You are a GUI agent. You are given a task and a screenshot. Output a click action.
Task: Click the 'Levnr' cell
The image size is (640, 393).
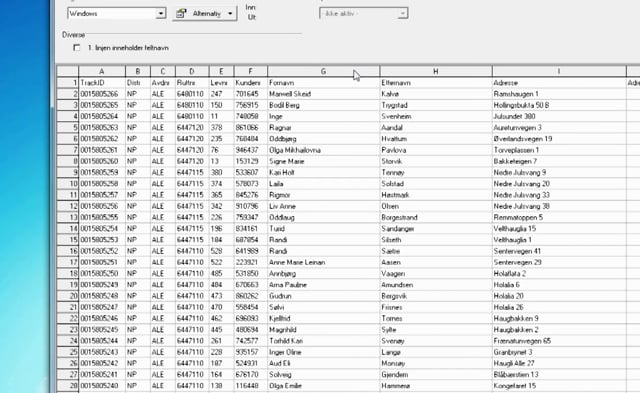pos(222,83)
